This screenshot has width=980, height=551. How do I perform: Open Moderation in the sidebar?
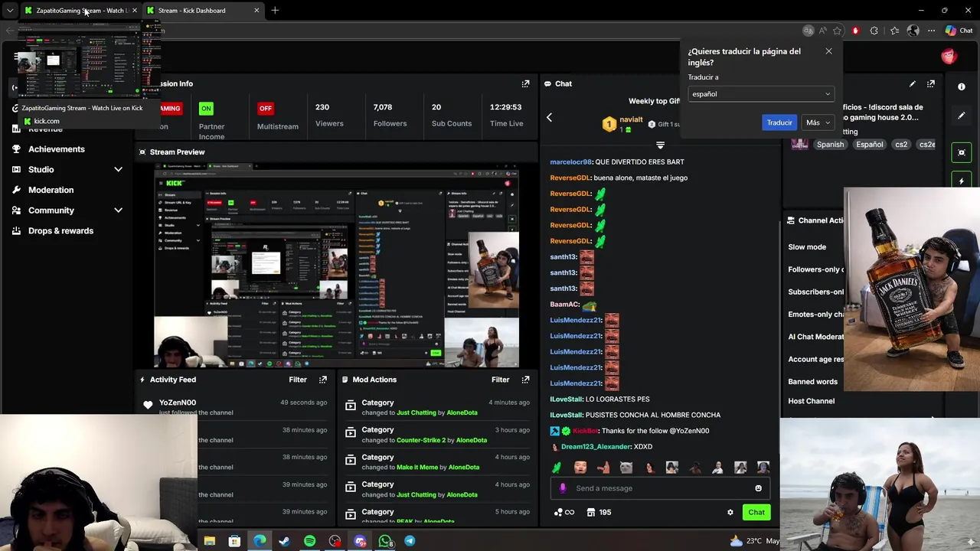[51, 190]
